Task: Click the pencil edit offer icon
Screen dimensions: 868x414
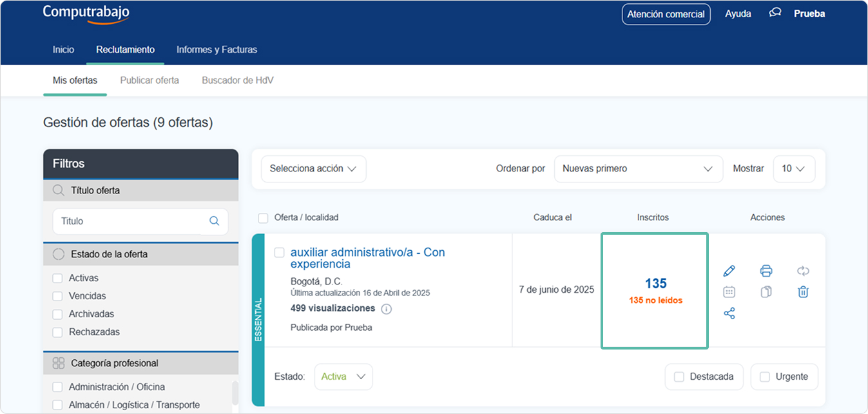Action: tap(729, 271)
